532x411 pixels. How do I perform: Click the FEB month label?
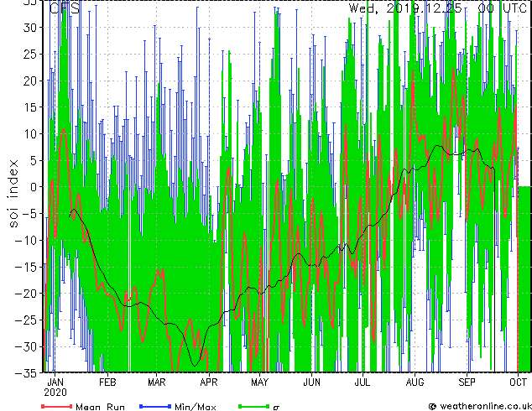point(107,382)
